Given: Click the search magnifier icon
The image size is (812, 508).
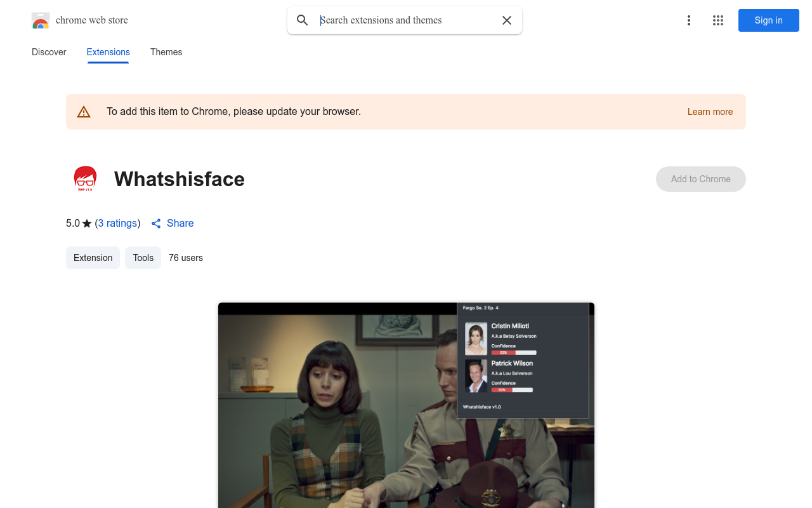Looking at the screenshot, I should click(x=303, y=20).
